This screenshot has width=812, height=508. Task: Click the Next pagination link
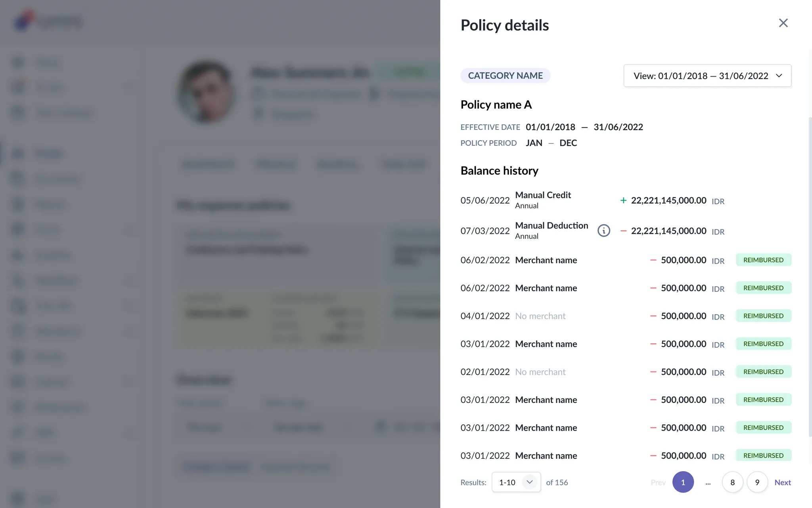[782, 482]
